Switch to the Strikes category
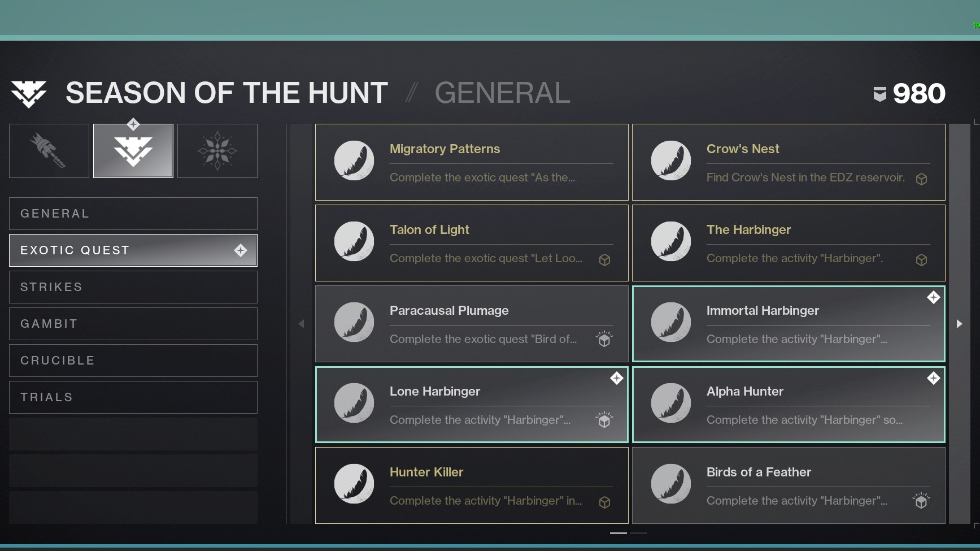 coord(133,287)
